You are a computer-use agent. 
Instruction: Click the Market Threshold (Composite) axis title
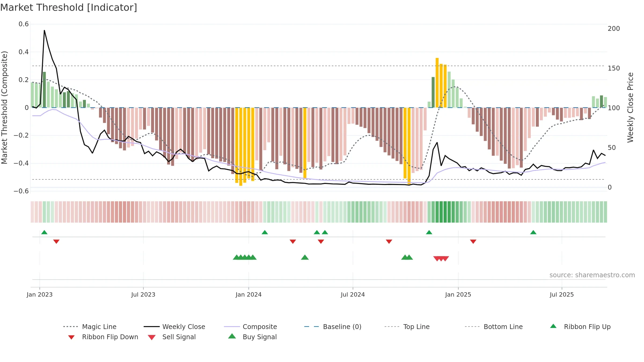[x=4, y=108]
